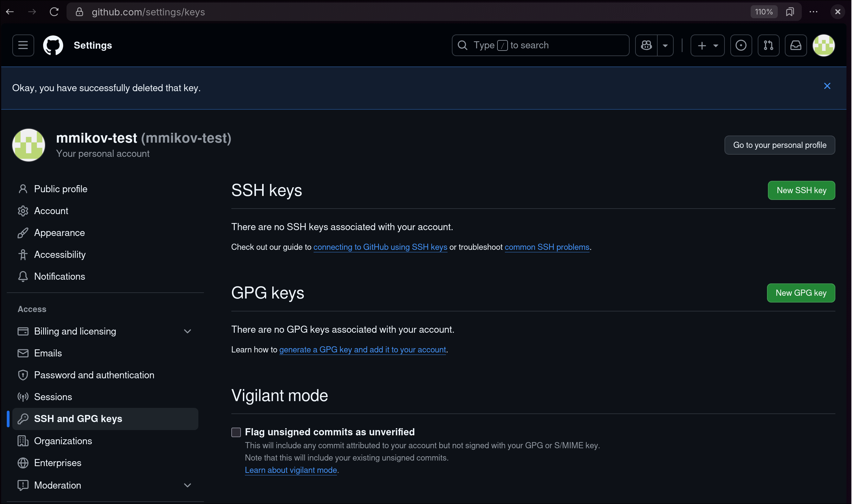Dismiss the deleted key banner
This screenshot has height=504, width=852.
[x=827, y=86]
